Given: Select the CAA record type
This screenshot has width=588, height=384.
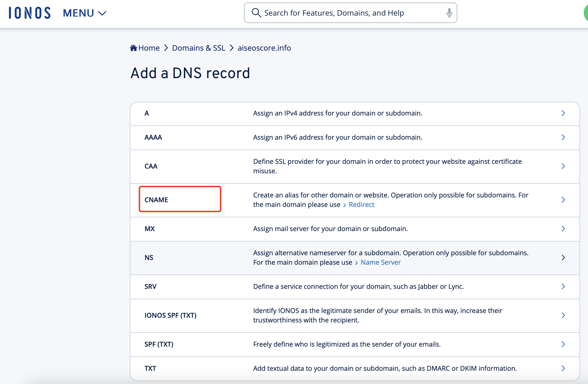Looking at the screenshot, I should 354,166.
